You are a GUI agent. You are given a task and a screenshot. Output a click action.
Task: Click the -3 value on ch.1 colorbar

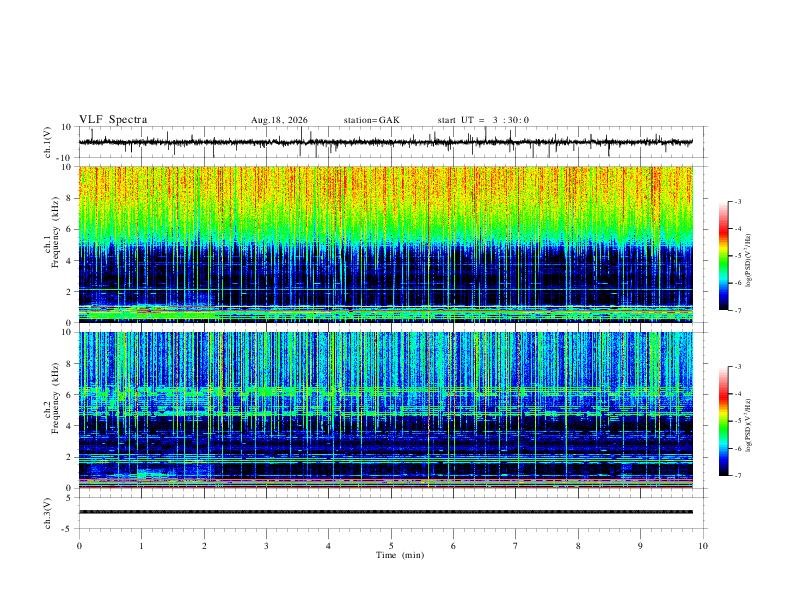(737, 201)
